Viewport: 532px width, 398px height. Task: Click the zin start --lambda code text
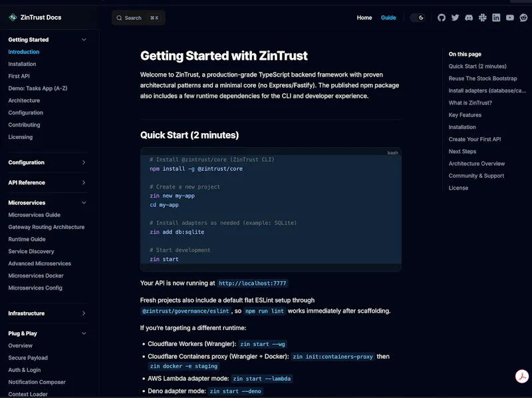pyautogui.click(x=262, y=379)
